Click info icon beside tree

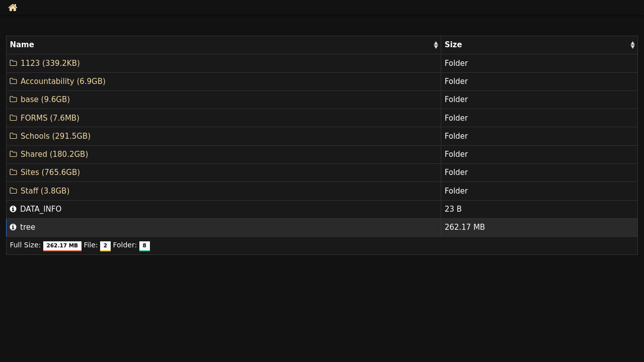pos(13,227)
